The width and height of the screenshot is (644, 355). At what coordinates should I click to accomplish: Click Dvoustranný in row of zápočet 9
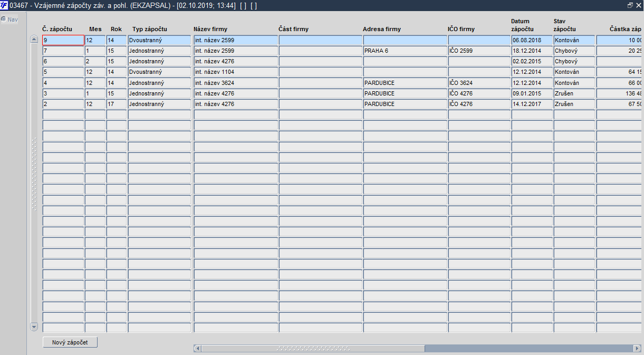point(159,40)
